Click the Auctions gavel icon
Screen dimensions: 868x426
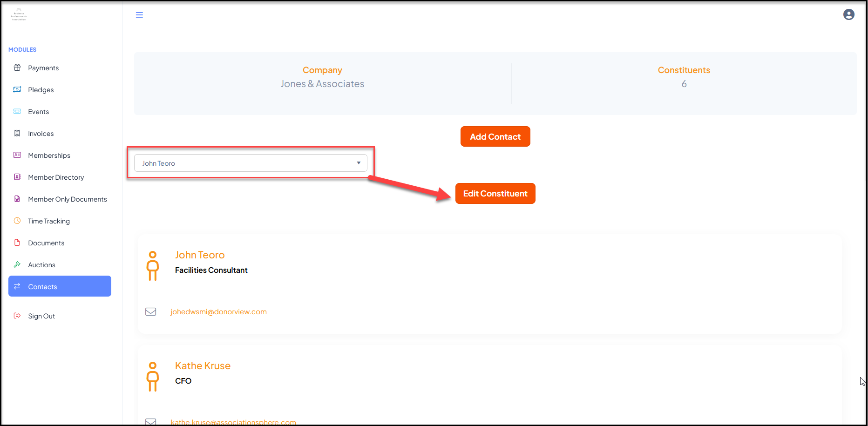coord(17,264)
